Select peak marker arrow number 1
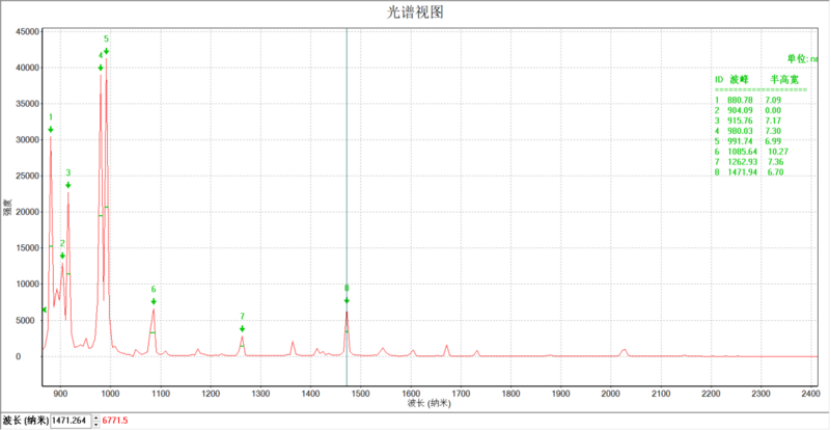This screenshot has width=831, height=430. click(x=51, y=129)
